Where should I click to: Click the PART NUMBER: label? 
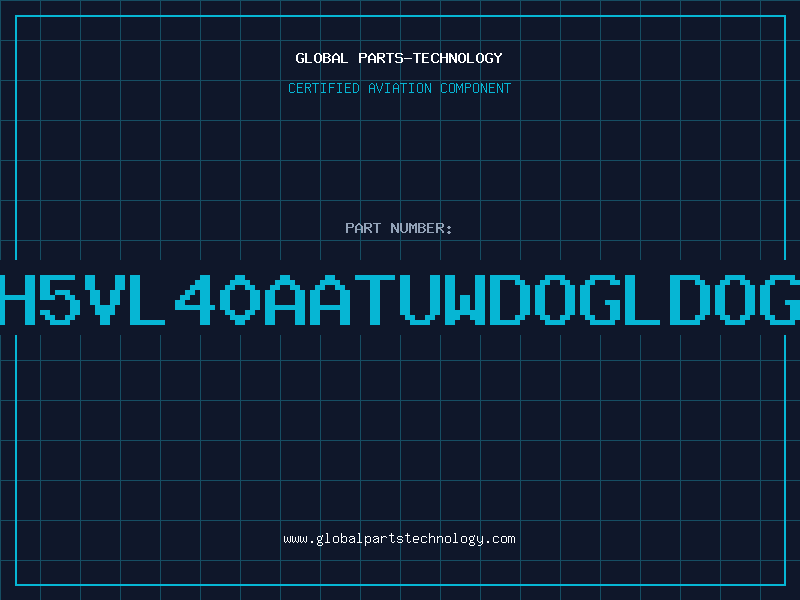[x=399, y=228]
